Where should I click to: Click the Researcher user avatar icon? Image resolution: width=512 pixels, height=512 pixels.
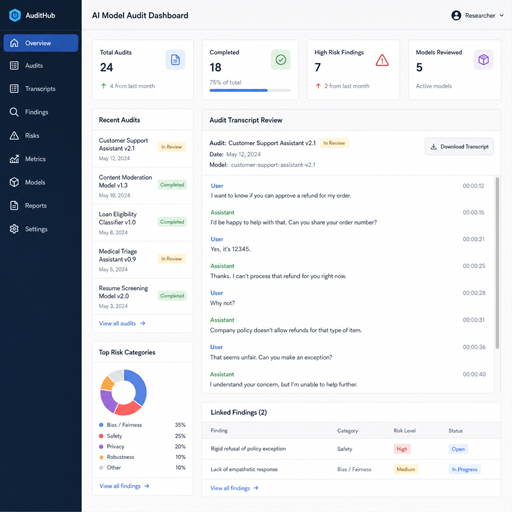point(456,15)
